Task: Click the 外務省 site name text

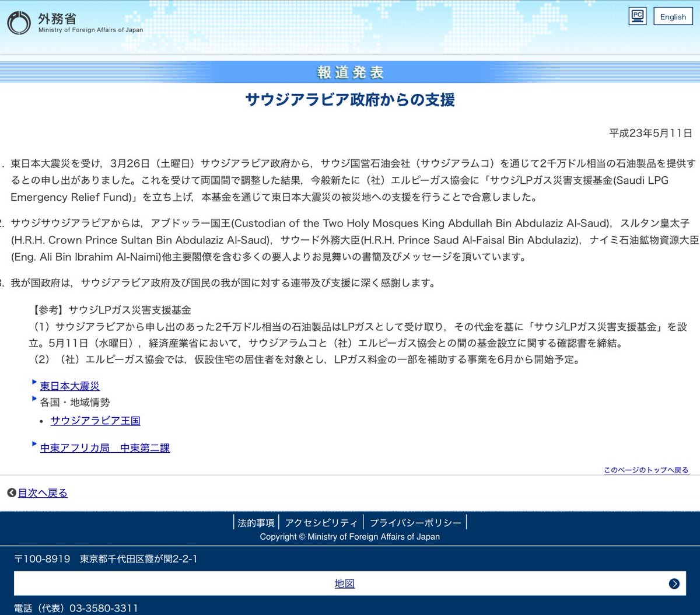Action: (57, 18)
